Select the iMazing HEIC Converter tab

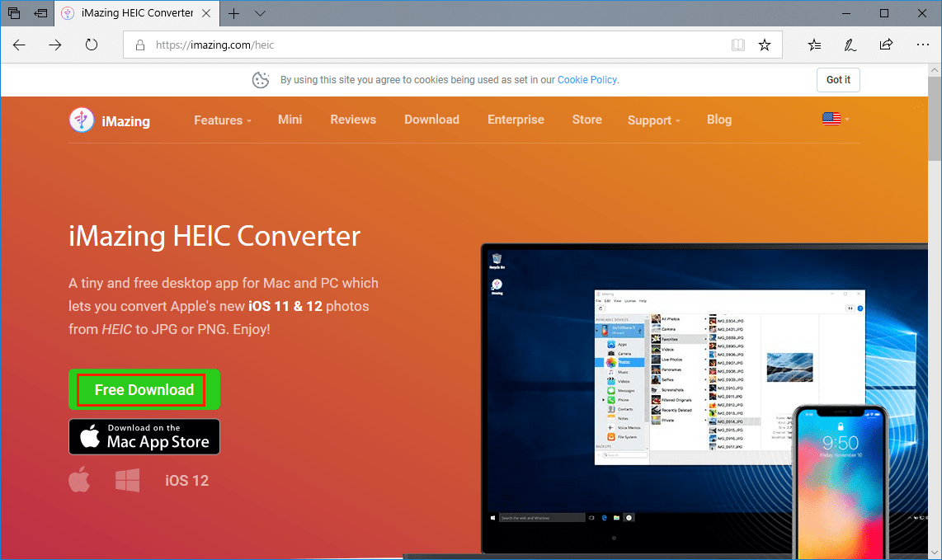[136, 13]
